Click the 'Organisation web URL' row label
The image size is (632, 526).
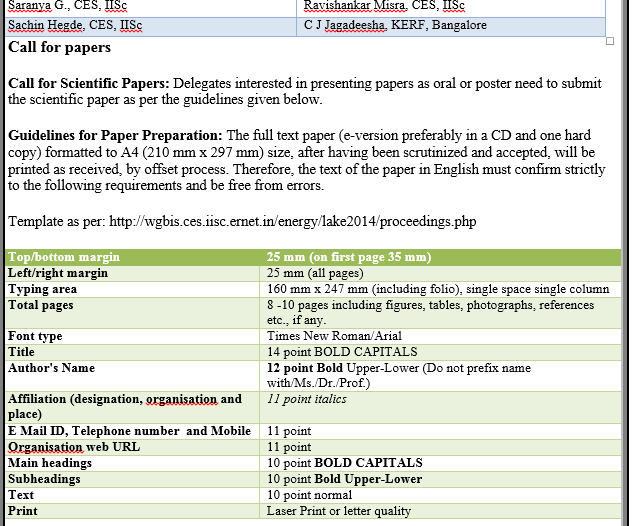tap(74, 447)
